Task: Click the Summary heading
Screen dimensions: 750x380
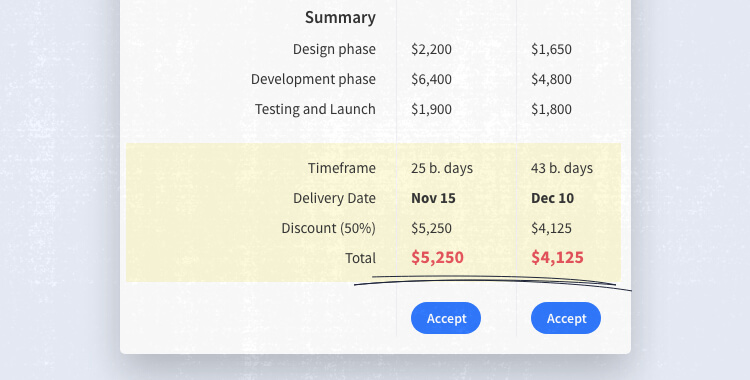Action: [340, 18]
